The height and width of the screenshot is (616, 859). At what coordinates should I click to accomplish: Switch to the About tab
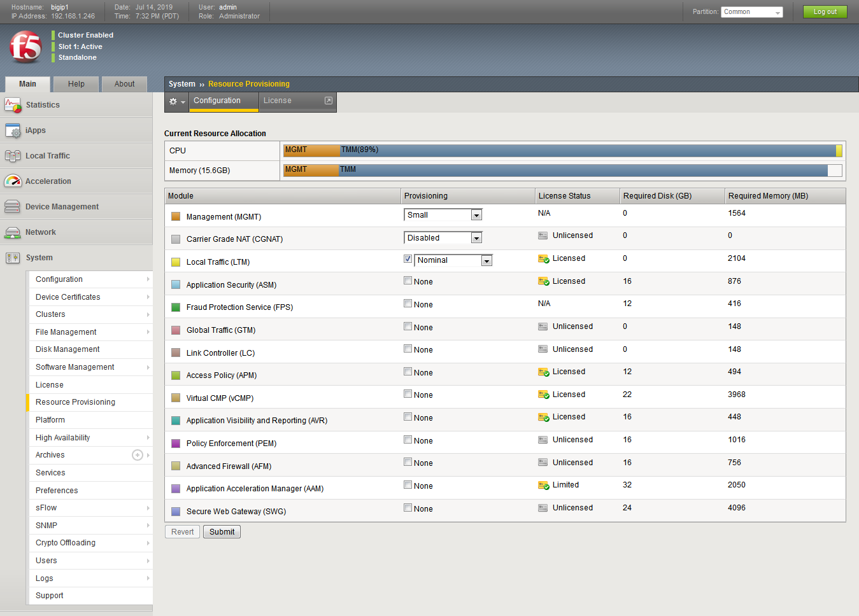coord(124,84)
